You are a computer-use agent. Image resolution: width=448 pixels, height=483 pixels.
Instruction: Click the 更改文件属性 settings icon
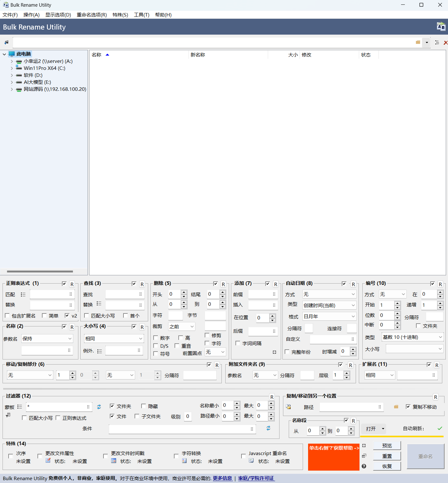click(48, 460)
